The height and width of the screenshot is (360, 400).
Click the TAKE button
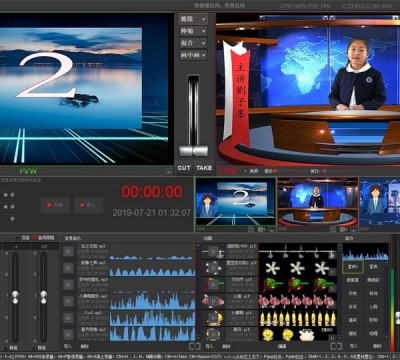[x=204, y=168]
